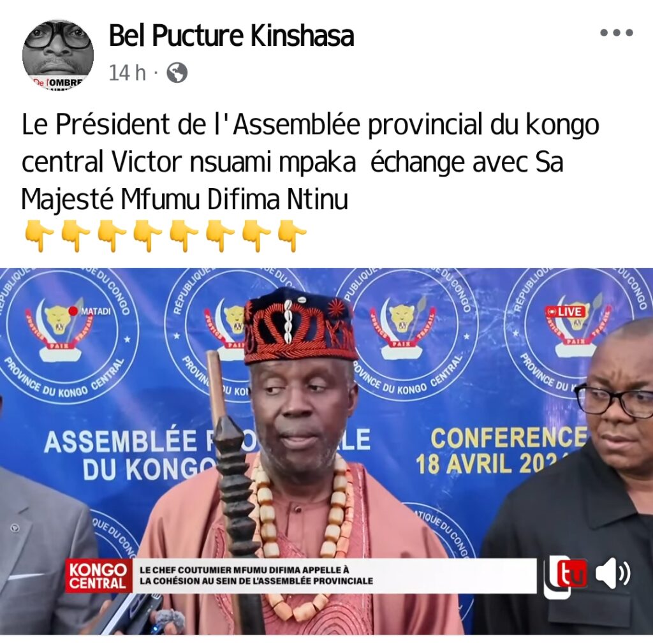Click the 14 h post timestamp
Screen dimensions: 653x644
point(127,73)
